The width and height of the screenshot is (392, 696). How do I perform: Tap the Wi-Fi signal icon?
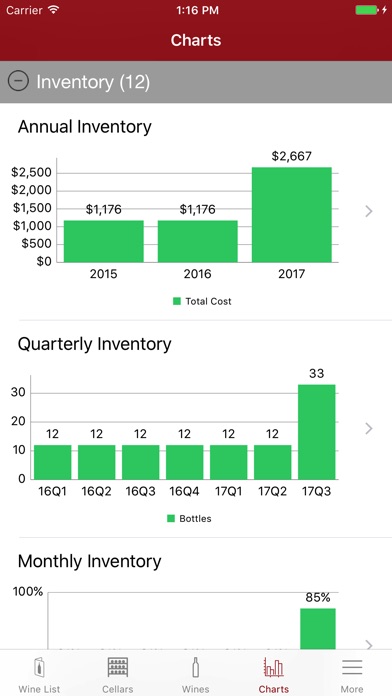coord(54,10)
